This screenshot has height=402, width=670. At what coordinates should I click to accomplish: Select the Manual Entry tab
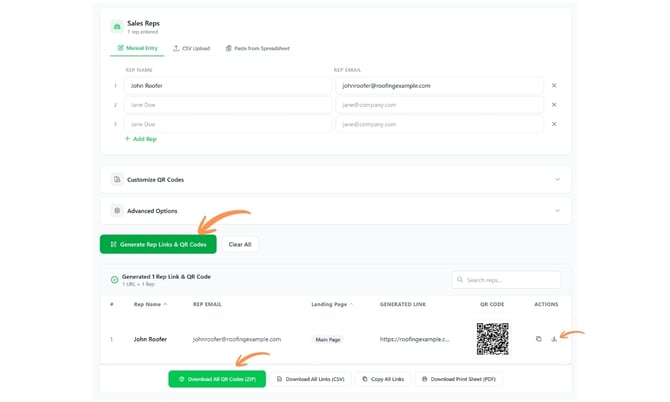[x=136, y=48]
